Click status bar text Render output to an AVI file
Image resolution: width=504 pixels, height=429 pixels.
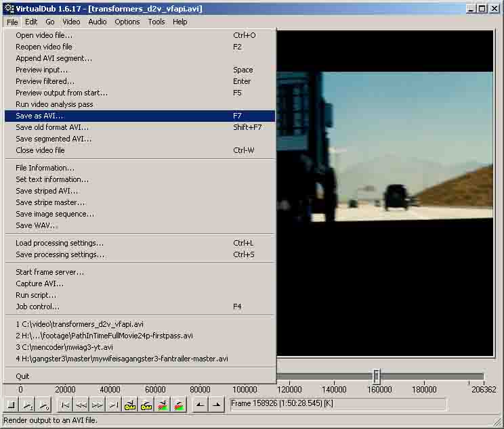point(50,420)
